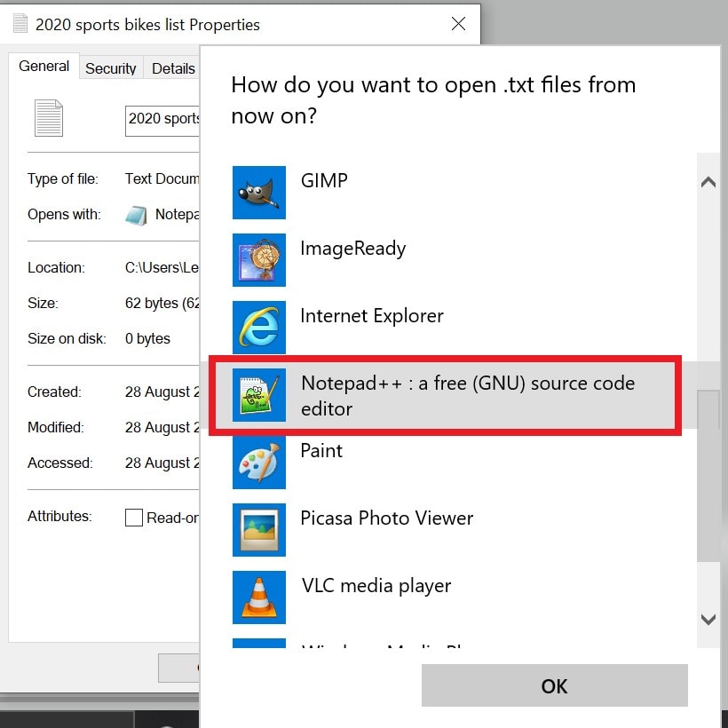Select the GIMP app icon

coord(258,193)
